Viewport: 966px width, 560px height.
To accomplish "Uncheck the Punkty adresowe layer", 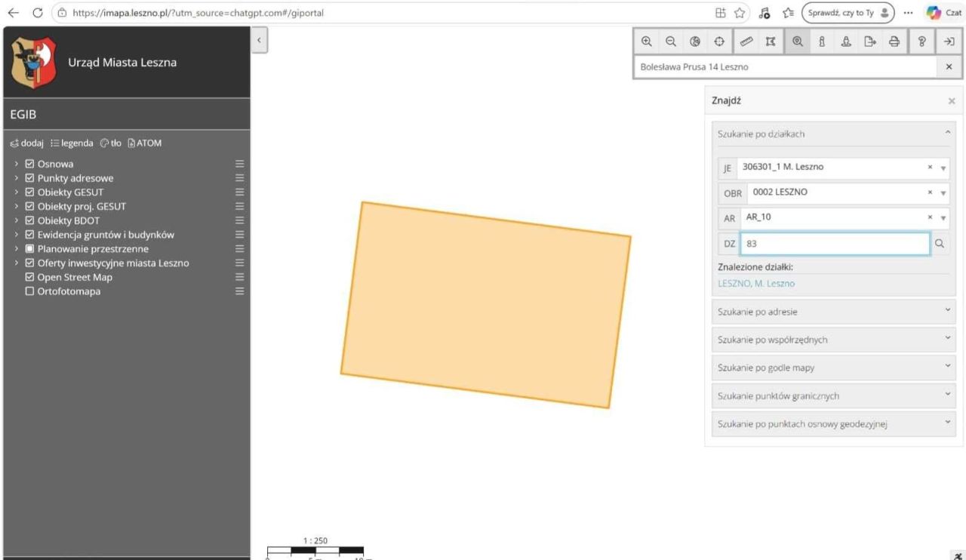I will 30,178.
